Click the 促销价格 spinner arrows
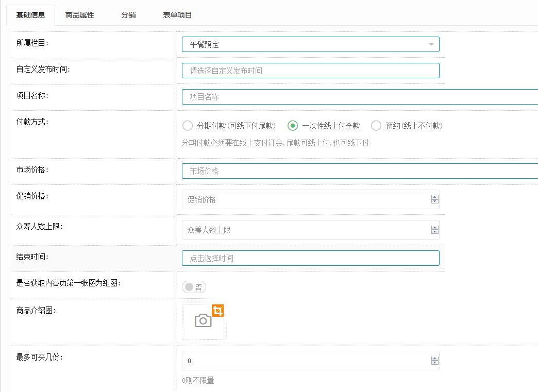538x392 pixels. tap(434, 200)
